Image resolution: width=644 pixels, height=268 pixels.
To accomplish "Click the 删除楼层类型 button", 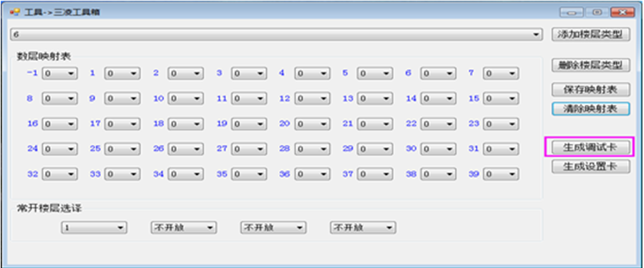I will [590, 65].
